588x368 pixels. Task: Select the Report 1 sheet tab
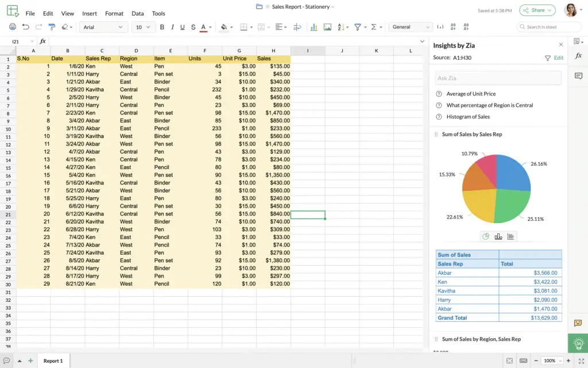coord(53,361)
